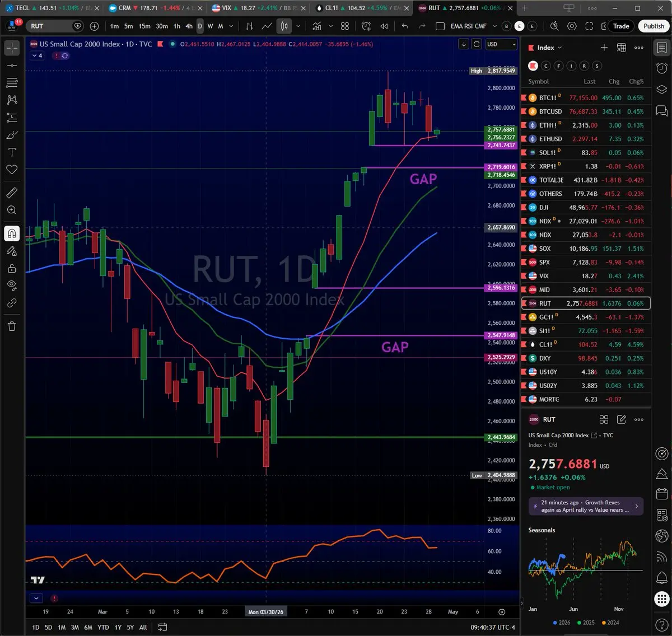The image size is (672, 636).
Task: Click the Trade button
Action: [621, 26]
